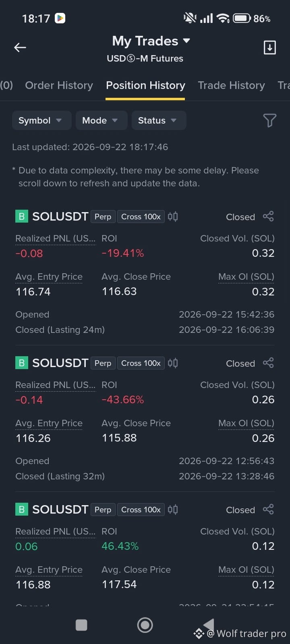The image size is (290, 644).
Task: Tap the back arrow icon
Action: [20, 47]
